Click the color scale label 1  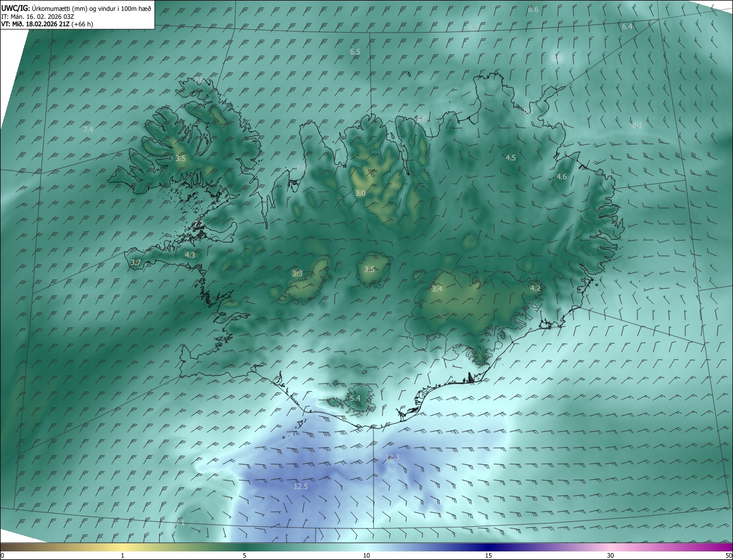tap(123, 555)
